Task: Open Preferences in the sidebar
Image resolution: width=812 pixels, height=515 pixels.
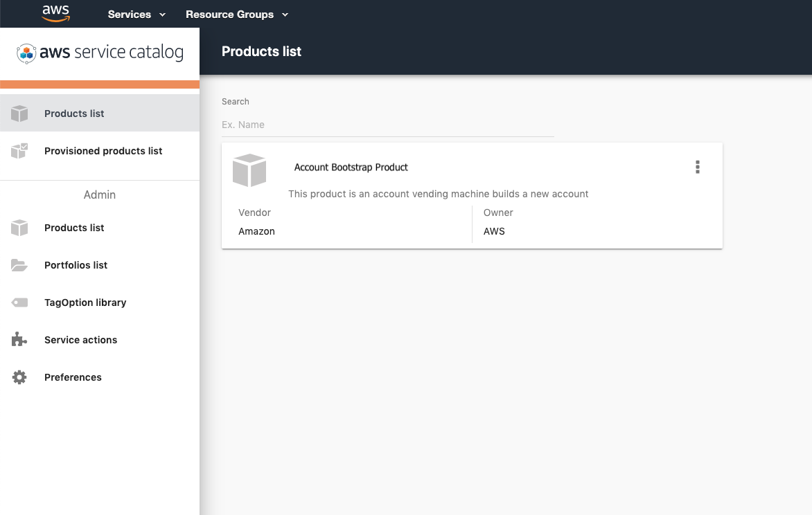Action: pyautogui.click(x=100, y=377)
